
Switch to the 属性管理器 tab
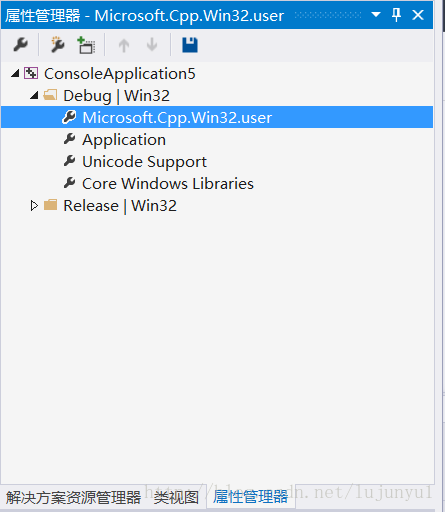pyautogui.click(x=251, y=497)
